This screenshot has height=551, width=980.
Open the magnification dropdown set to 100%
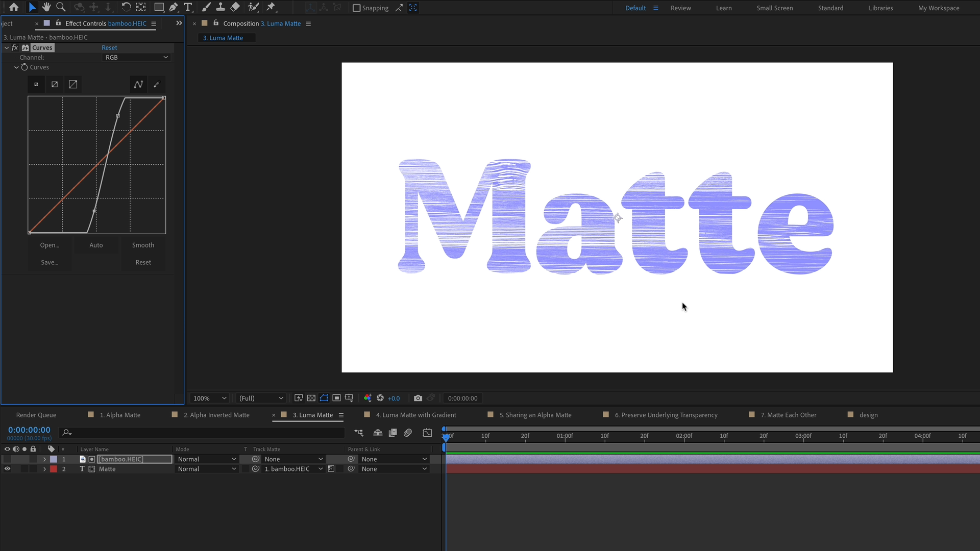(x=209, y=398)
